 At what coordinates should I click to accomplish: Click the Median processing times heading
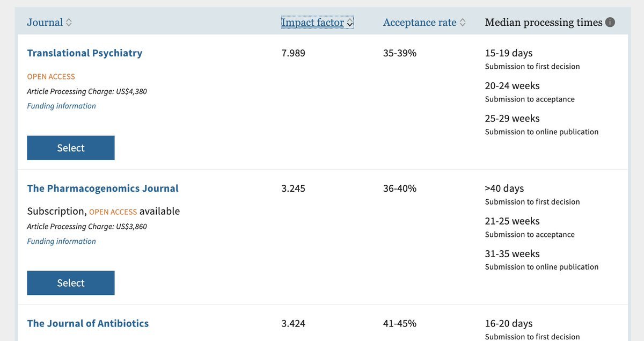tap(544, 23)
